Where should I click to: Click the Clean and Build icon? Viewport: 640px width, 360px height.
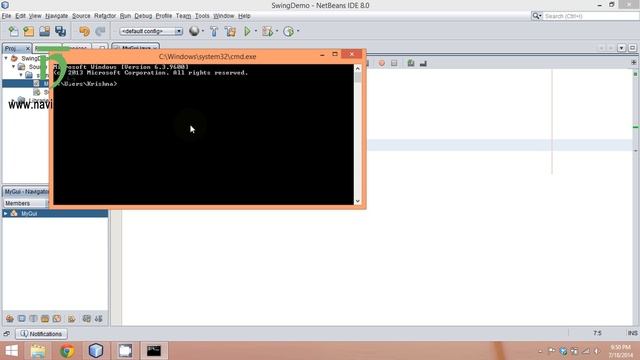pyautogui.click(x=231, y=31)
